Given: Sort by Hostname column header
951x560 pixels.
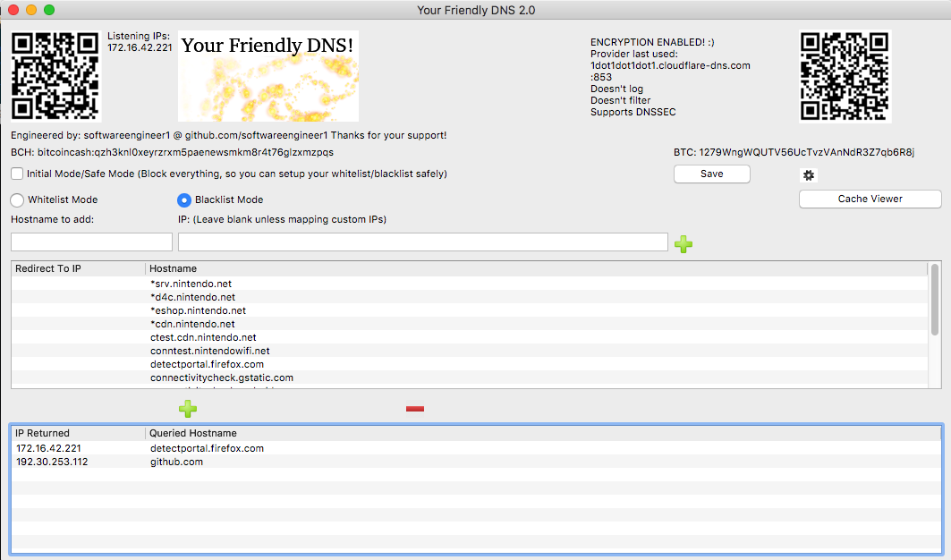Looking at the screenshot, I should click(x=536, y=268).
